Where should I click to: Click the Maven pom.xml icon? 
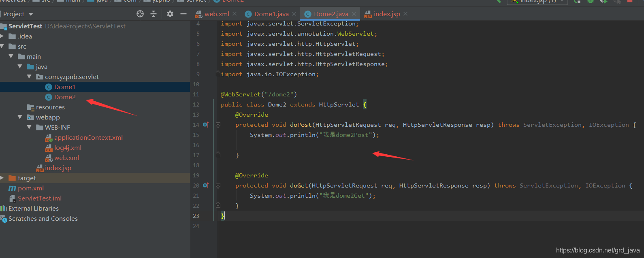coord(12,188)
